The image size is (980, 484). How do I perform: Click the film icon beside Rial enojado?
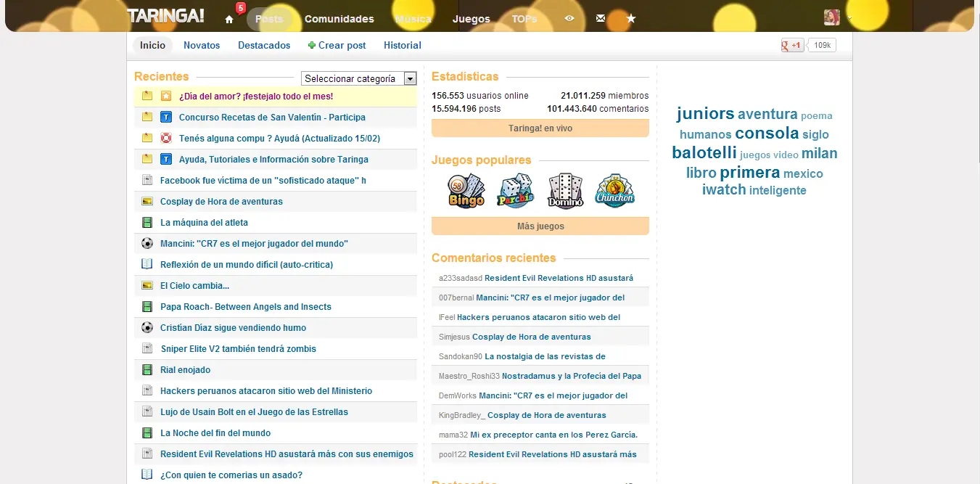click(x=147, y=369)
